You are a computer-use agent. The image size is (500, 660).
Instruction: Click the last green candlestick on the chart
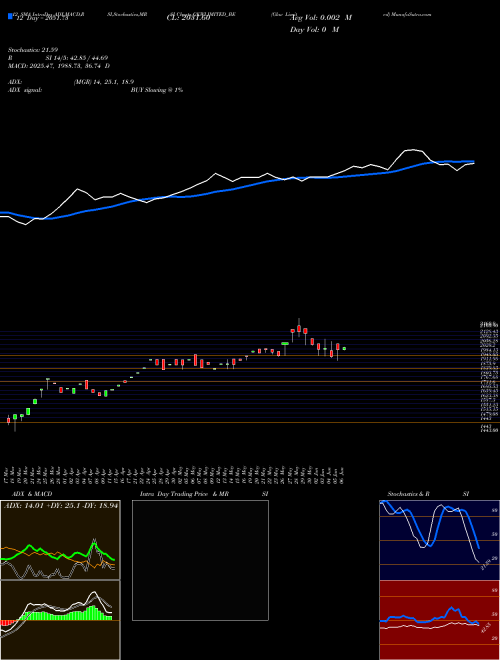[344, 349]
